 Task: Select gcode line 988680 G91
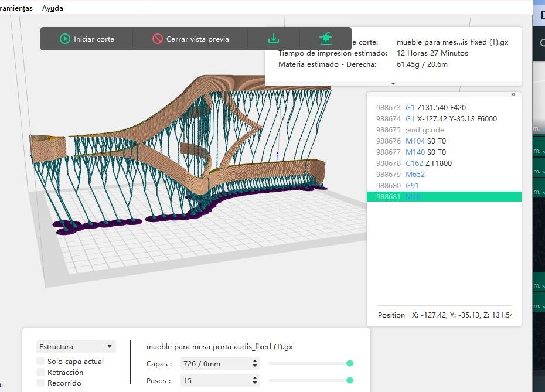tap(444, 185)
